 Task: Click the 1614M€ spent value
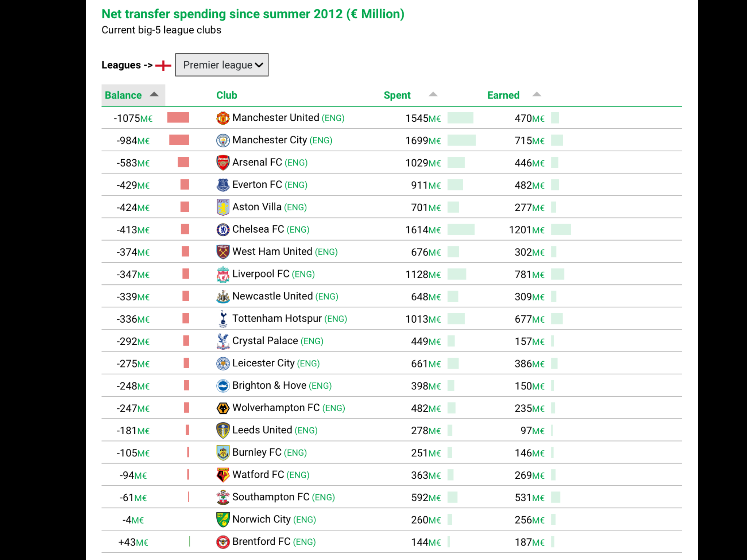423,230
